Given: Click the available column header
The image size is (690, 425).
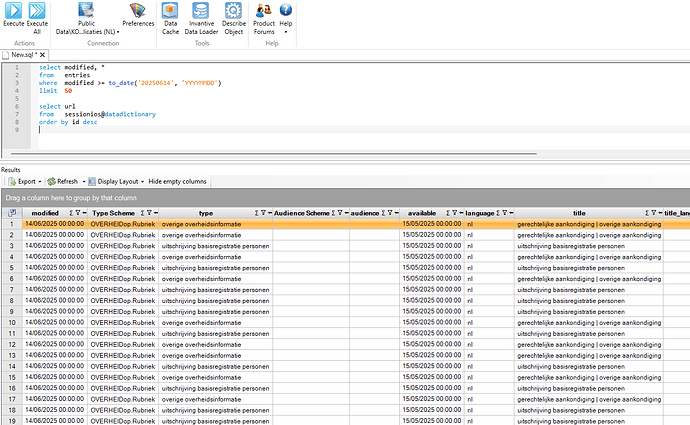Looking at the screenshot, I should [422, 213].
